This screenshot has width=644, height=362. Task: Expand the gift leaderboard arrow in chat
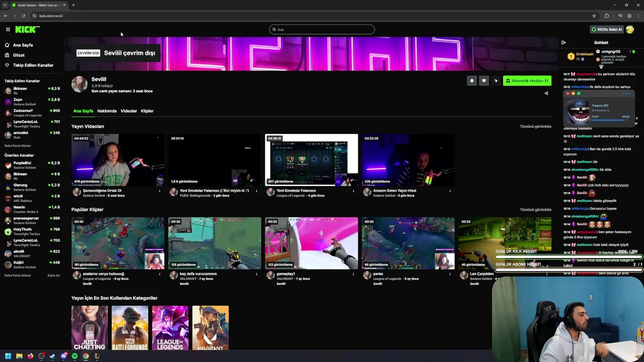pos(601,66)
